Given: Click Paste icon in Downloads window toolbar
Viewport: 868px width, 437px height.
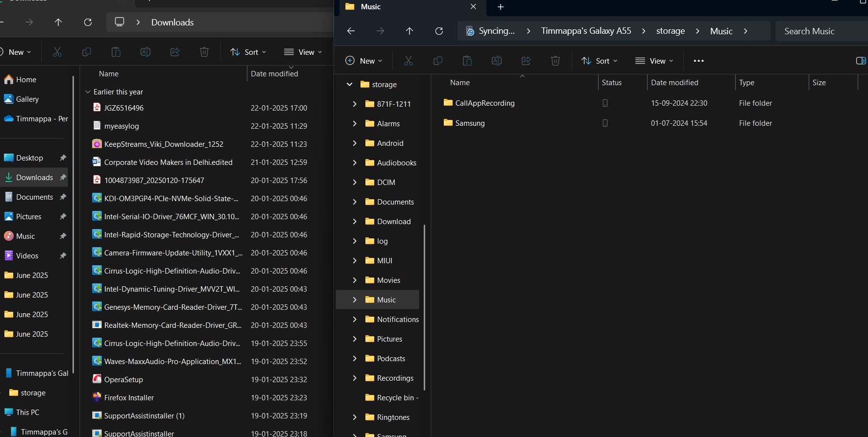Looking at the screenshot, I should pos(116,52).
